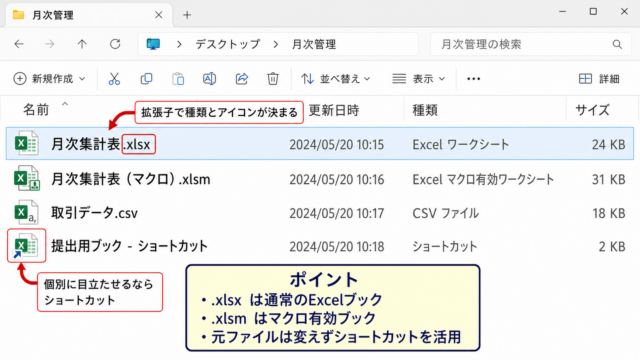
Task: Click the size 2 KB
Action: (612, 247)
